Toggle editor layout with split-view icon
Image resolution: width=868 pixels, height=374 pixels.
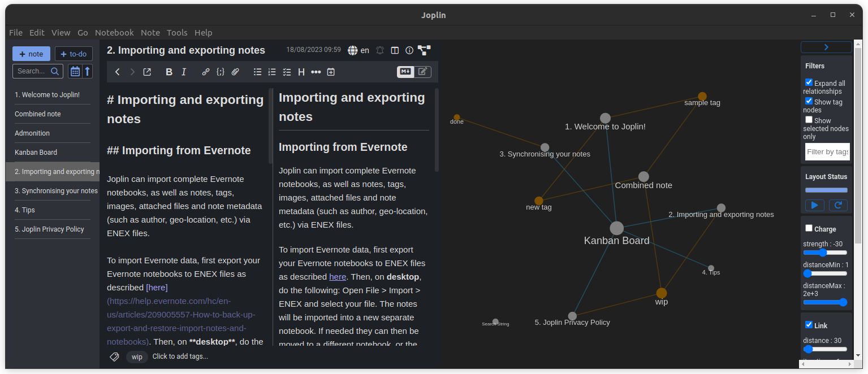395,50
